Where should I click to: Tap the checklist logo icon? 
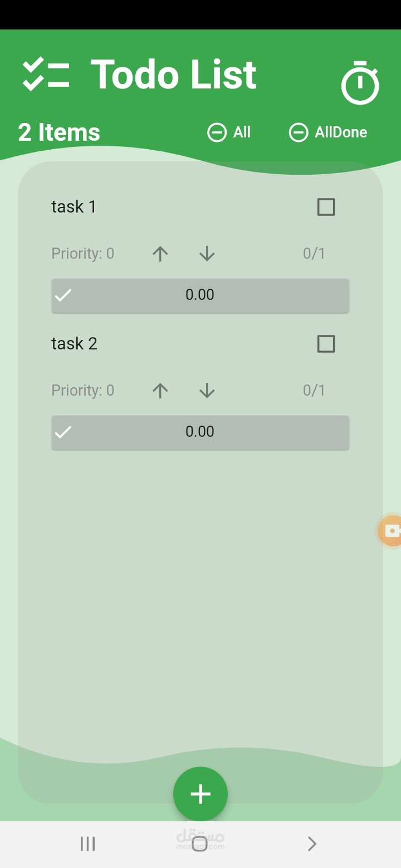tap(46, 75)
